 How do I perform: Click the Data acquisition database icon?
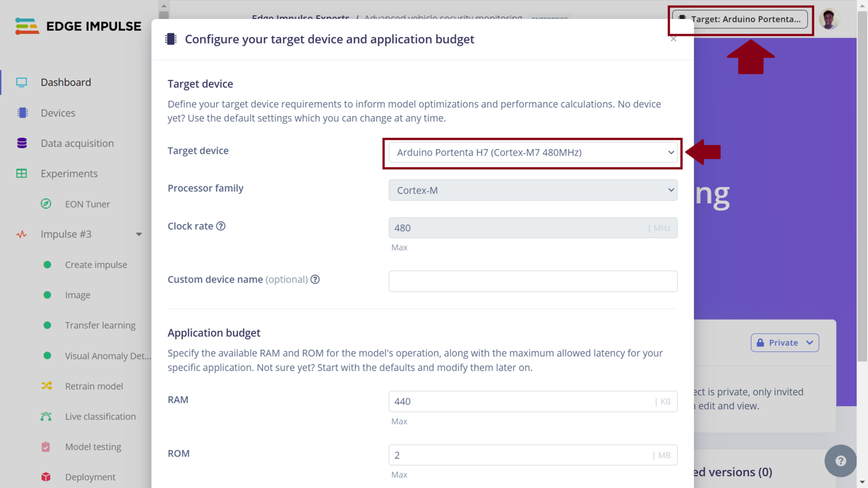coord(22,143)
